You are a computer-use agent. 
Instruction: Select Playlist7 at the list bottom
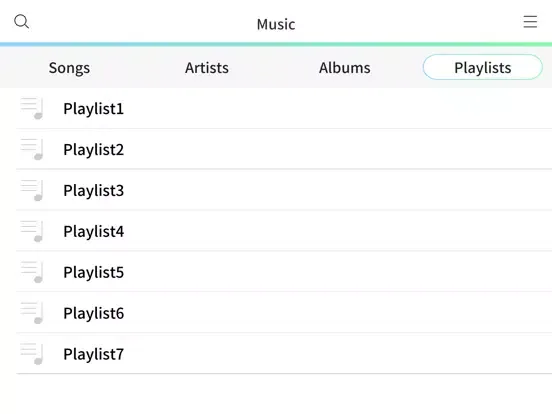284,353
